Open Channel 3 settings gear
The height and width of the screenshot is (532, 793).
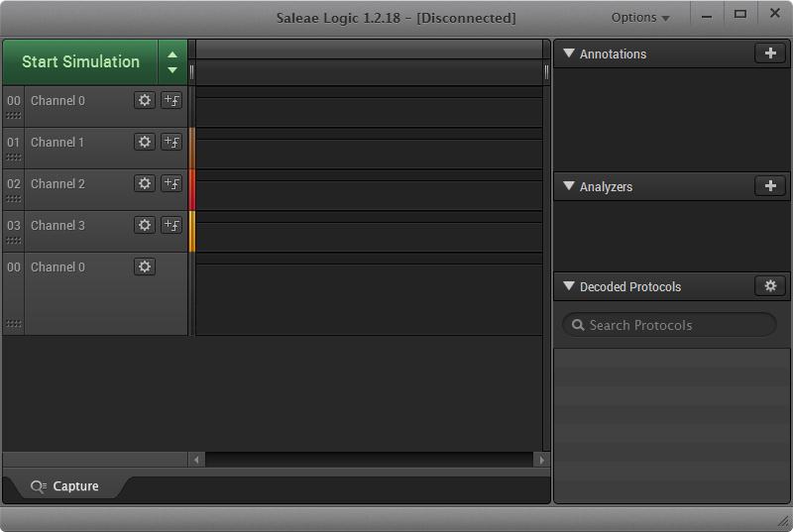coord(145,225)
